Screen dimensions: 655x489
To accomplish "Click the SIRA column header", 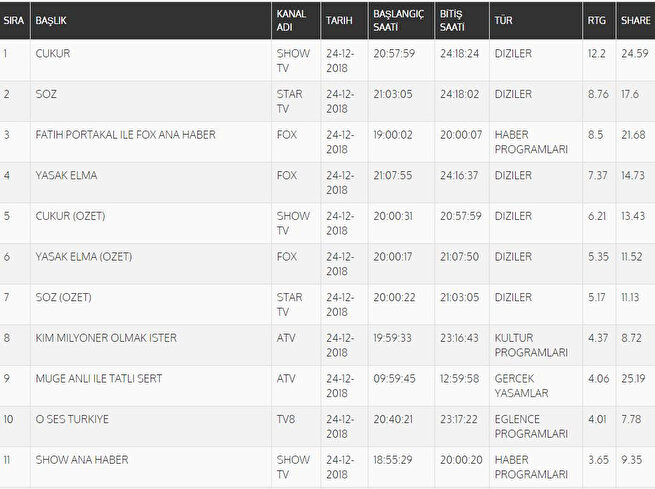I will 13,20.
